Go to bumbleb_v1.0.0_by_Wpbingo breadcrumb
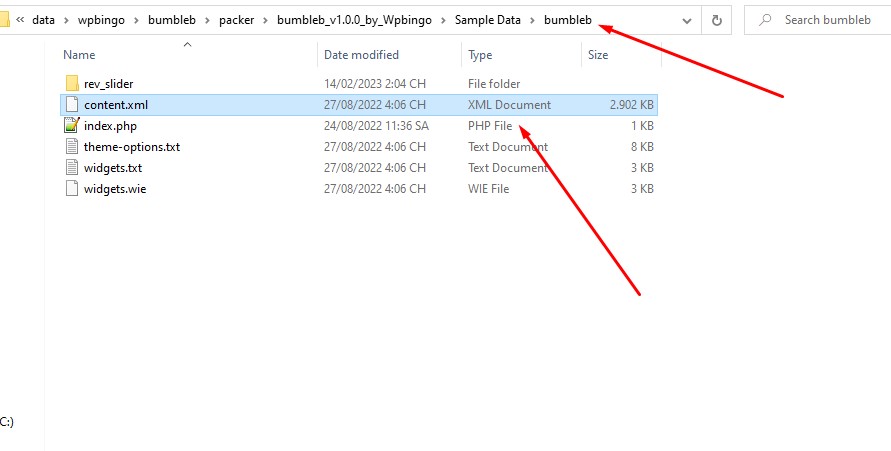The height and width of the screenshot is (451, 891). coord(354,20)
